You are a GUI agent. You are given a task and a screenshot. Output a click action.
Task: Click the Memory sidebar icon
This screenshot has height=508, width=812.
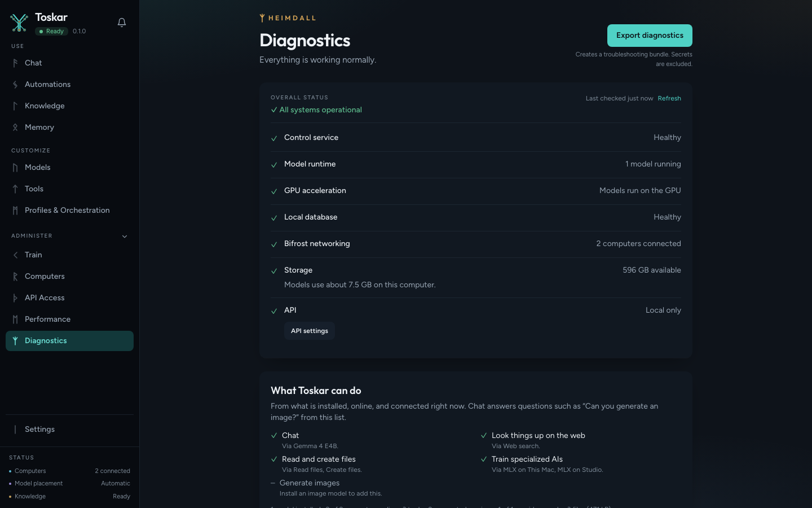[15, 128]
